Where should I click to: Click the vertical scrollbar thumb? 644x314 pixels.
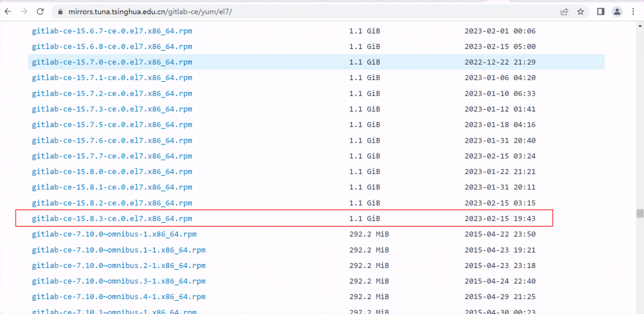639,213
